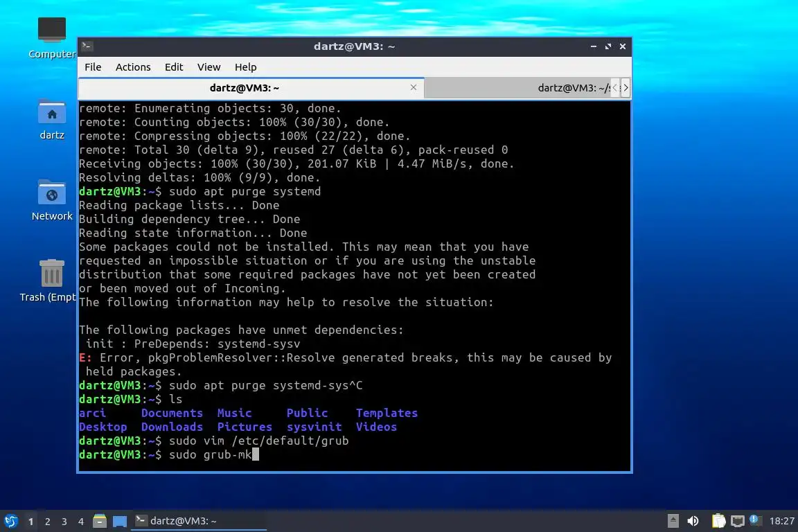
Task: Click the 'sudo vim /etc/default/grub' command line
Action: coord(214,441)
